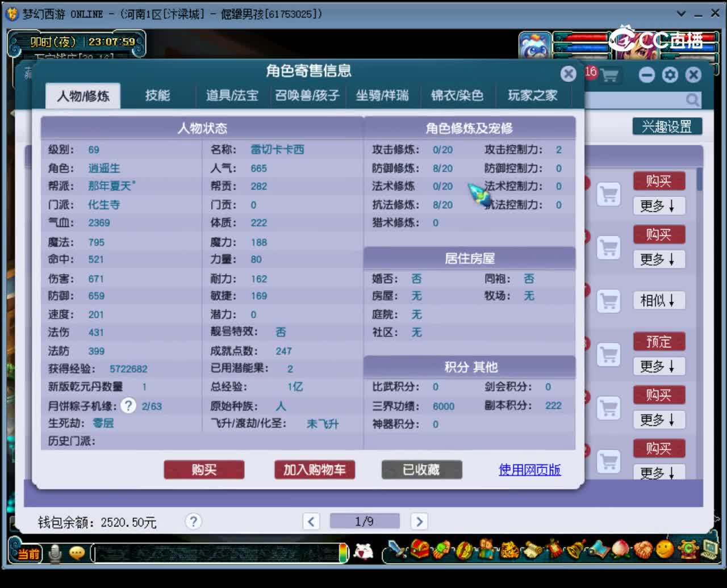The image size is (727, 588).
Task: Minimize the marketplace panel using the minus icon
Action: (x=647, y=75)
